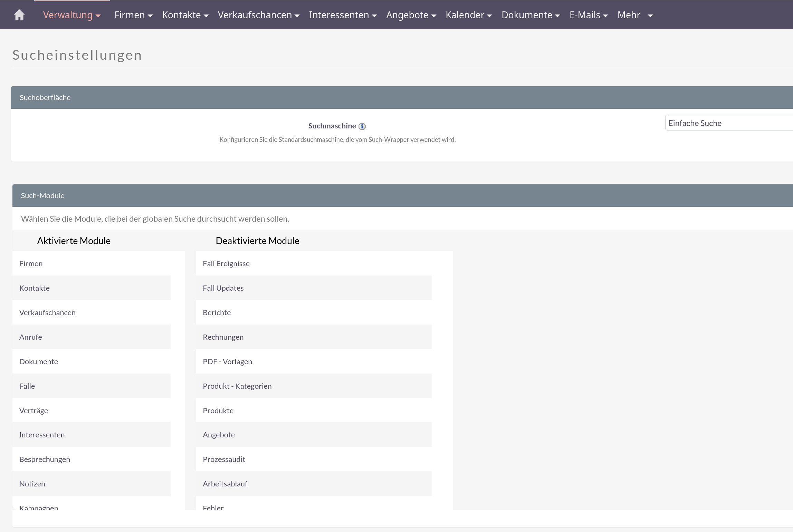Open the Verkaufschancen menu
The width and height of the screenshot is (793, 532).
click(x=258, y=15)
